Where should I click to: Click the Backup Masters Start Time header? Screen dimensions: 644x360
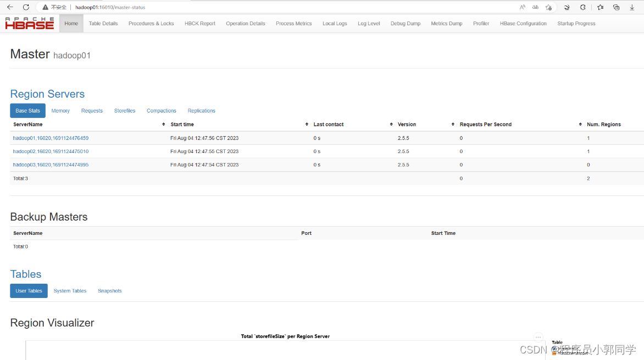pos(443,233)
